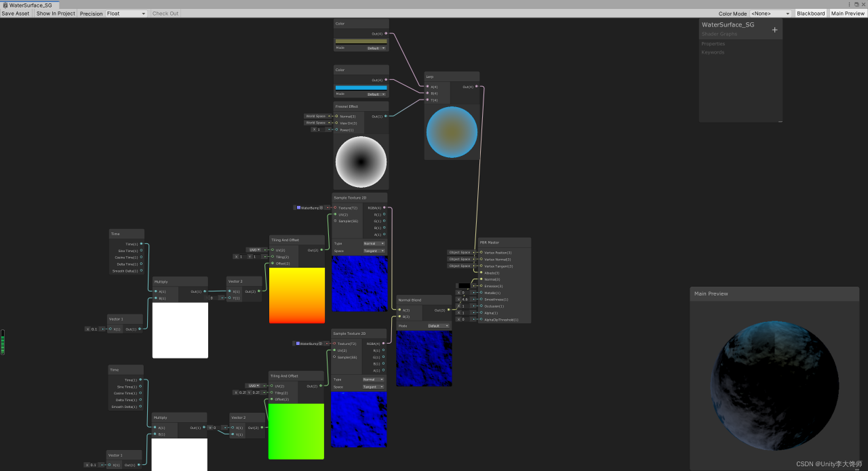The image size is (868, 471).
Task: Open the Color Mode dropdown
Action: click(x=770, y=14)
